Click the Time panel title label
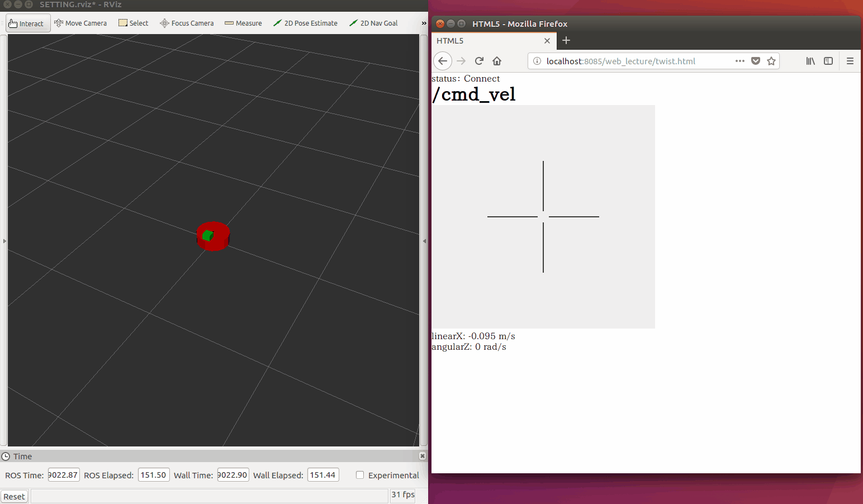863x504 pixels. coord(23,457)
